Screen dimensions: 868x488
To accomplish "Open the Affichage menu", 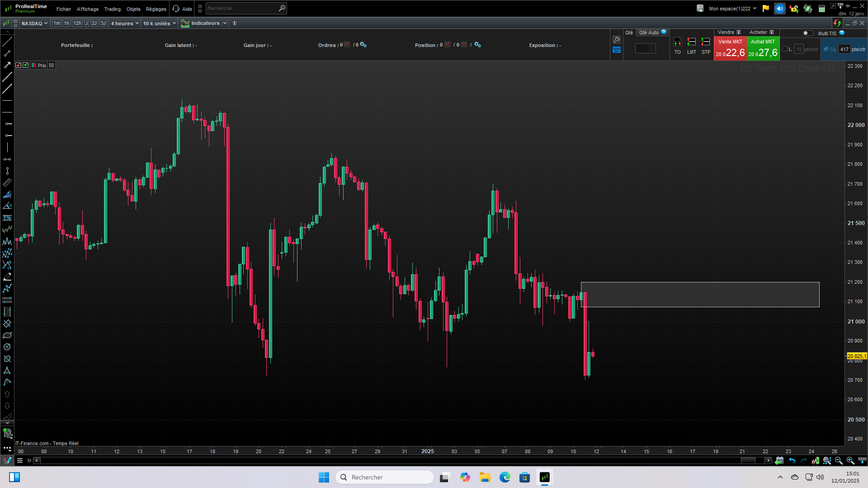I will (87, 9).
